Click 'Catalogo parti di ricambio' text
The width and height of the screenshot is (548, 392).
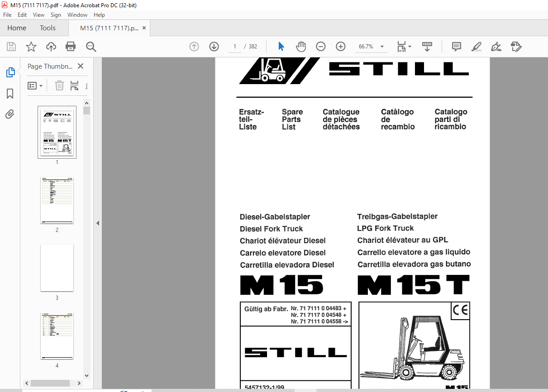(451, 119)
